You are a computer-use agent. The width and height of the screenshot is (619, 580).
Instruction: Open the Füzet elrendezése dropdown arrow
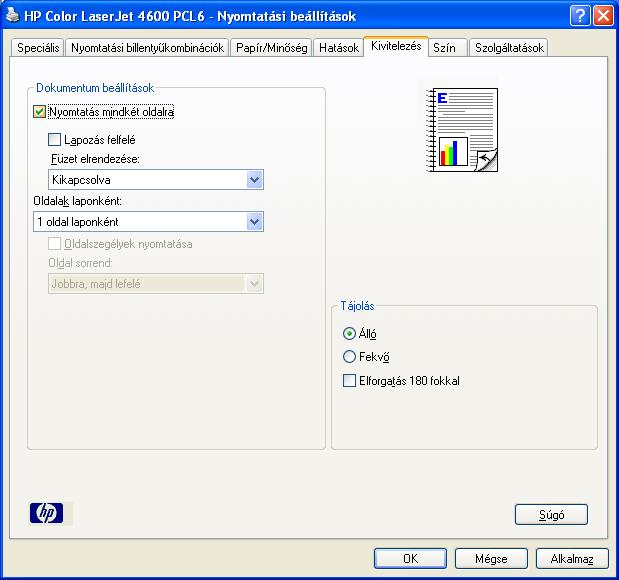click(x=255, y=180)
